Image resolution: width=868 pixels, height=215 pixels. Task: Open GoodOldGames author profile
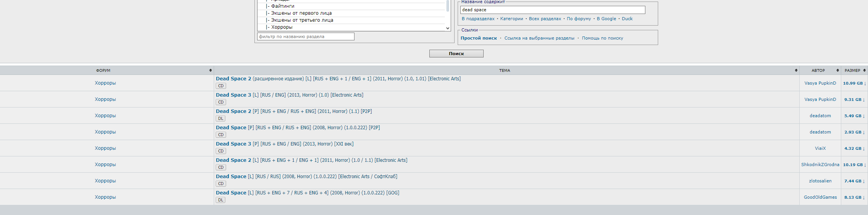(x=820, y=197)
